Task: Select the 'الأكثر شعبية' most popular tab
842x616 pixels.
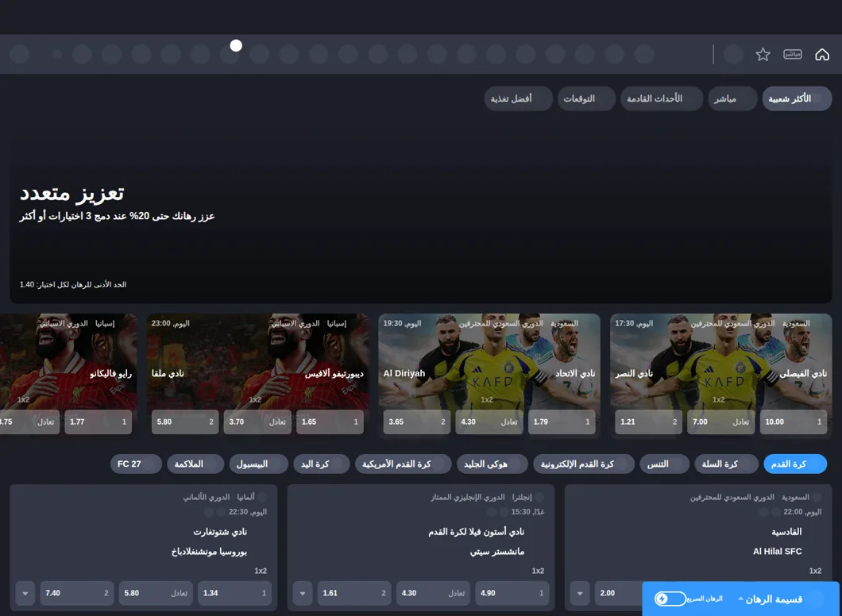Action: (x=797, y=98)
